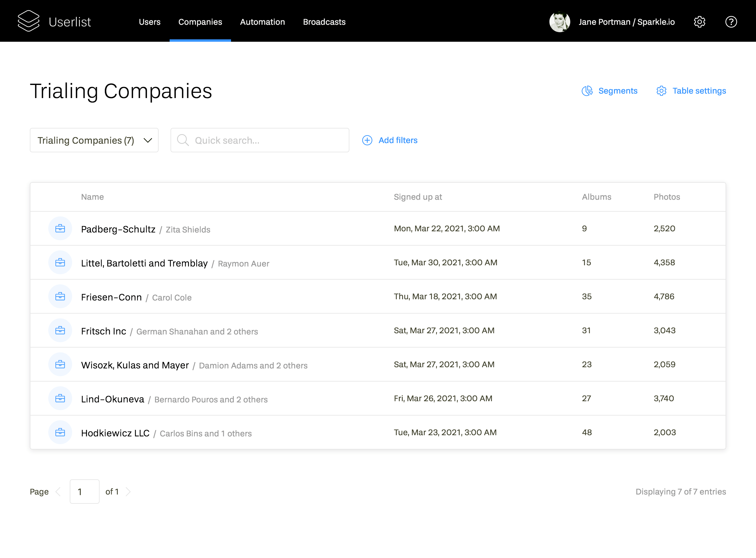Image resolution: width=756 pixels, height=558 pixels.
Task: Click the Hodkiewicz LLC briefcase icon
Action: (x=60, y=432)
